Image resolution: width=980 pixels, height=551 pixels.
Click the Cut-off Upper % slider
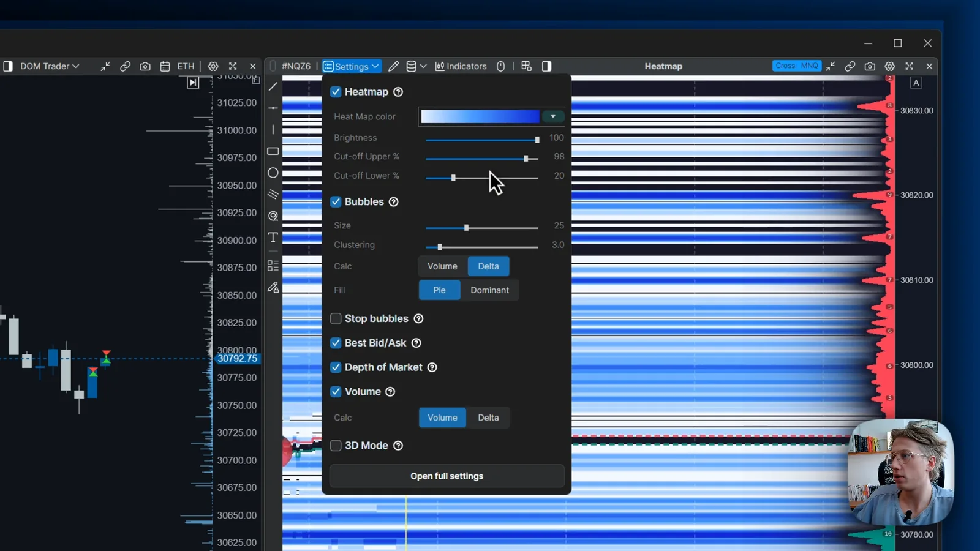(482, 159)
